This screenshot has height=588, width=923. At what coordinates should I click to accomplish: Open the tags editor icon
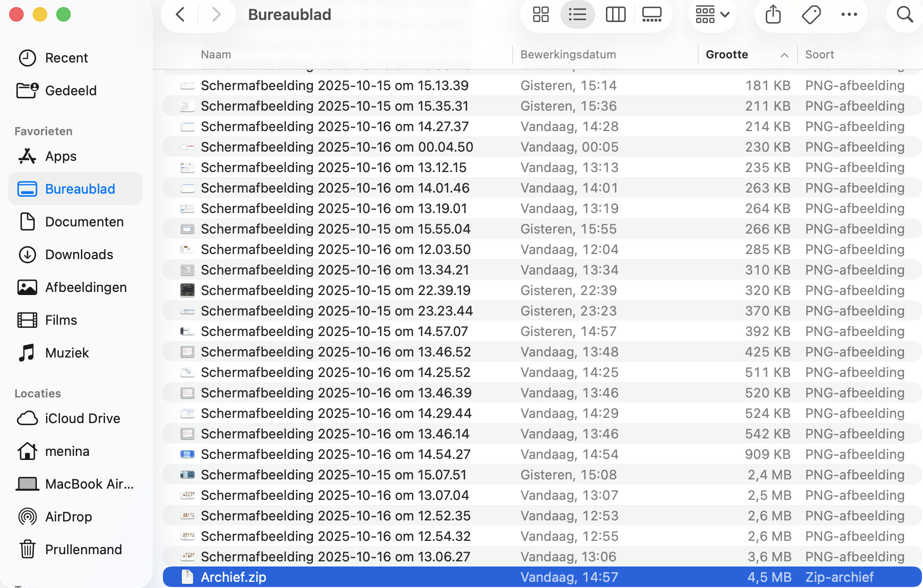click(x=811, y=14)
